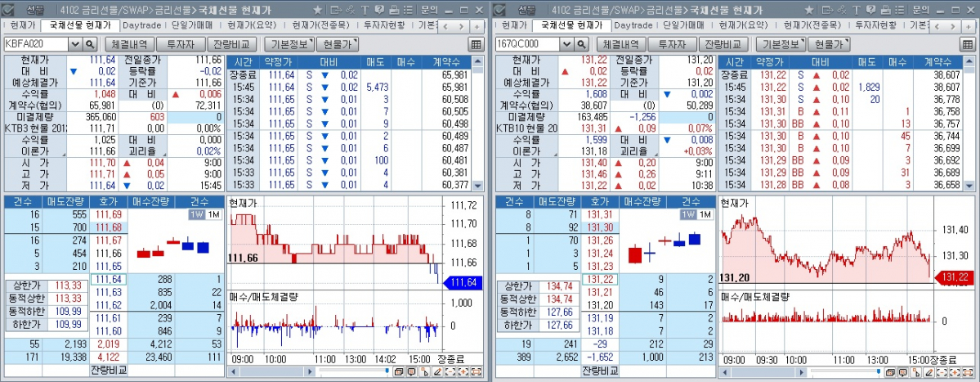Open 현재가(요약) tab in left window
Viewport: 980px width, 382px height.
[250, 25]
